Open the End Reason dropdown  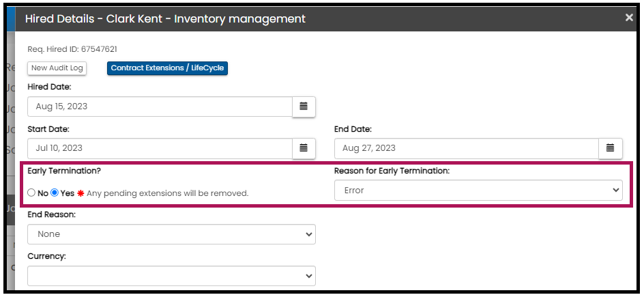[x=171, y=234]
